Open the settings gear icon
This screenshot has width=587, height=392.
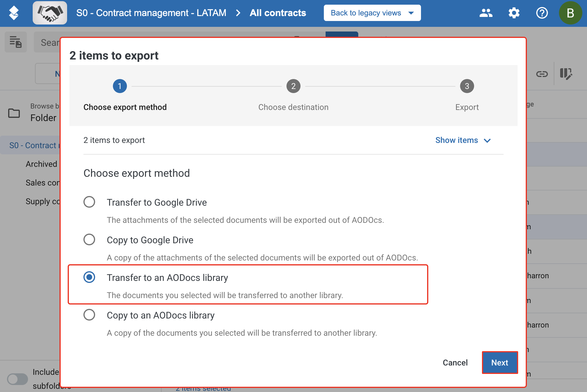(x=514, y=13)
